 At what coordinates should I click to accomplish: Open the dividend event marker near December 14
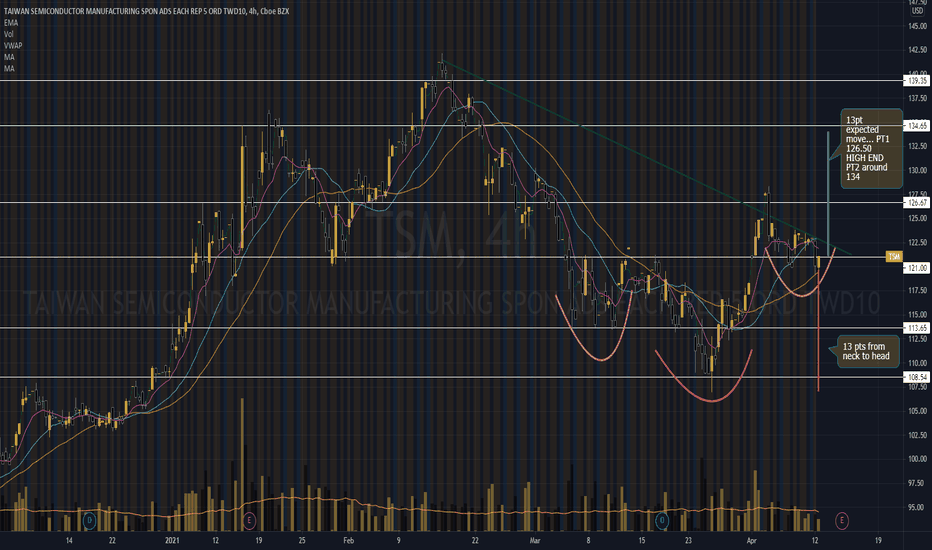click(x=89, y=521)
